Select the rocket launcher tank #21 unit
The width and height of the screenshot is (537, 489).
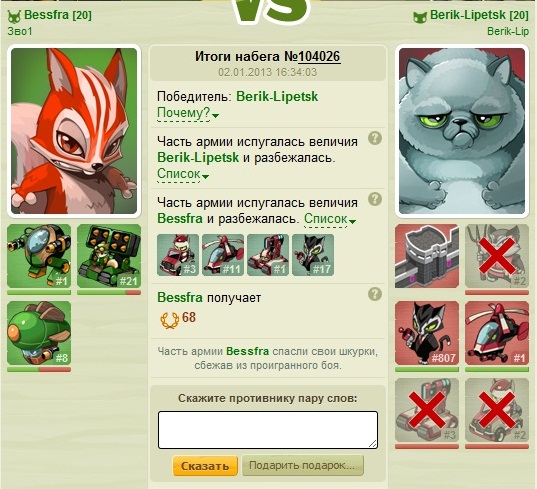pos(109,256)
